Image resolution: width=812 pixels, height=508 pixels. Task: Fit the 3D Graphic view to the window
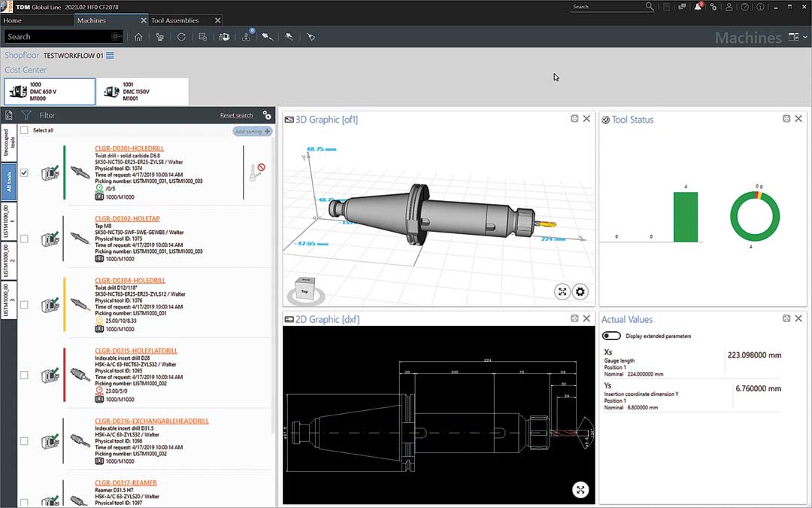tap(562, 291)
